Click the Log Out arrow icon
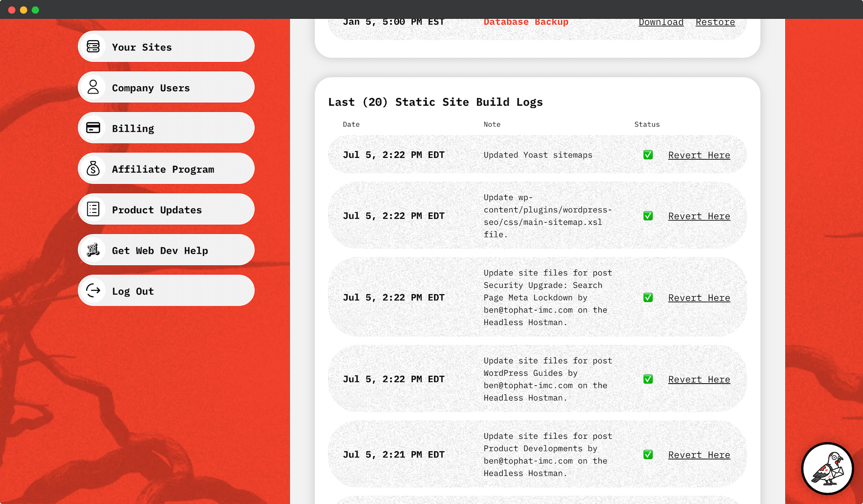This screenshot has width=863, height=504. click(x=93, y=290)
